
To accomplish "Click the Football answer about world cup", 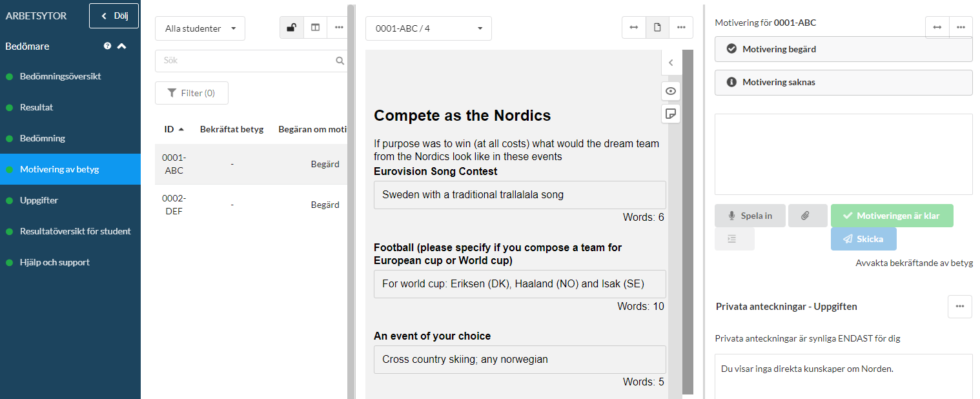I will pyautogui.click(x=520, y=283).
